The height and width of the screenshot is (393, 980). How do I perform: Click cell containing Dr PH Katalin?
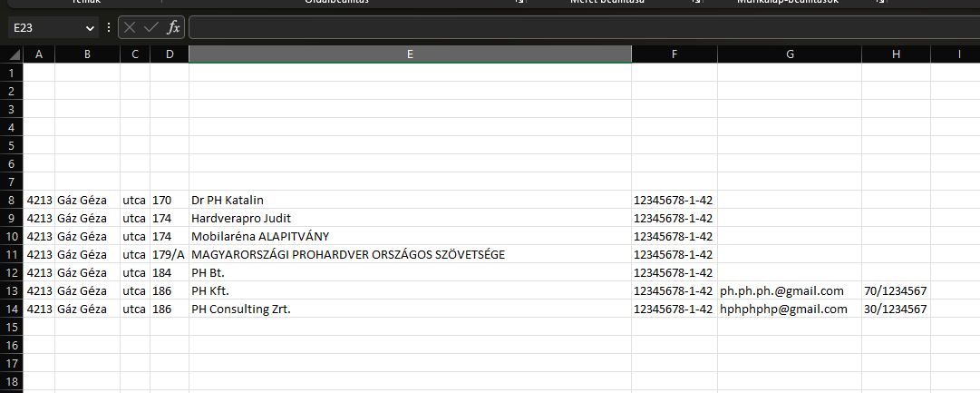410,201
